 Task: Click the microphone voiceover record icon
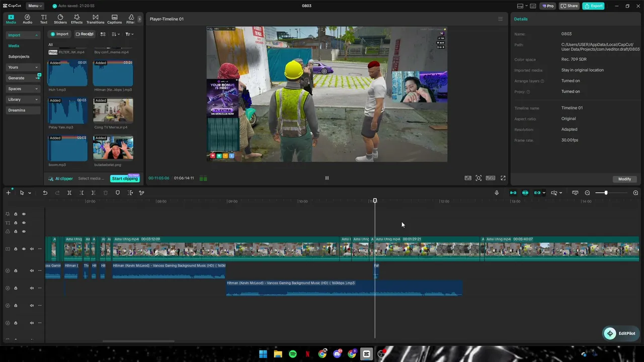coord(497,193)
